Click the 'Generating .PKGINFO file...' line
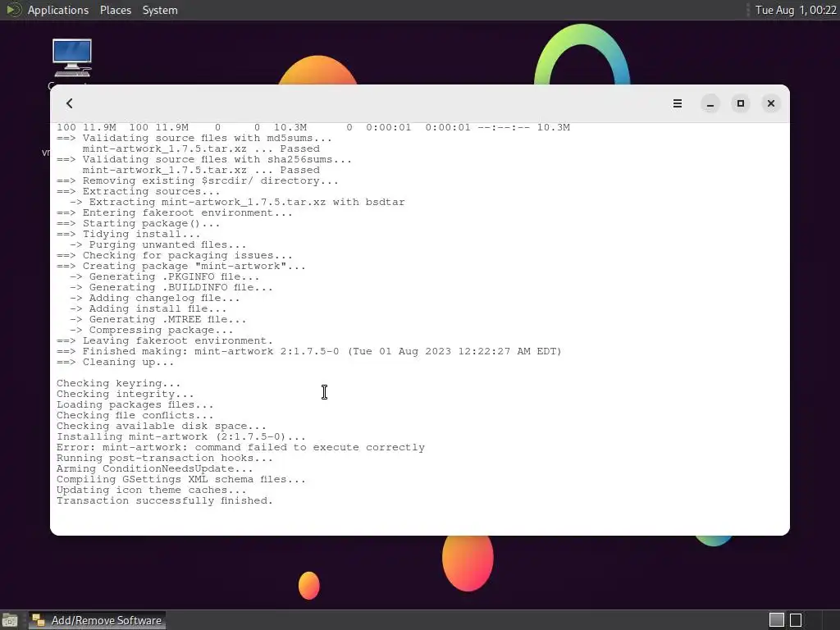Viewport: 840px width, 630px height. (x=164, y=276)
